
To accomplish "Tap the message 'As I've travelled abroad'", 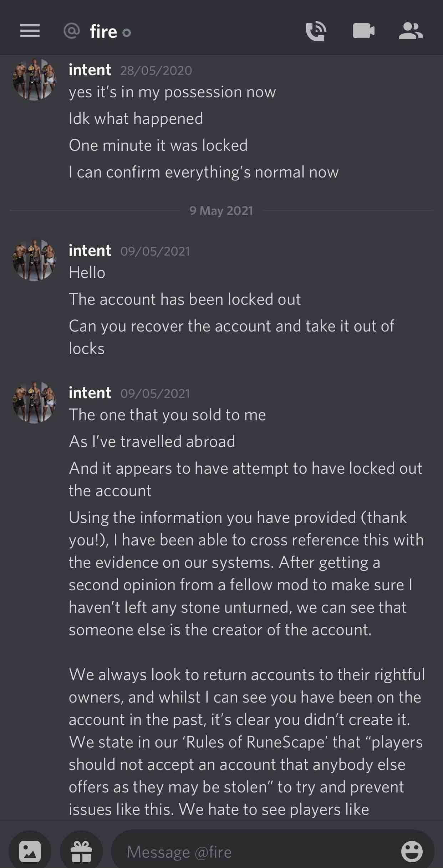I will (x=152, y=442).
